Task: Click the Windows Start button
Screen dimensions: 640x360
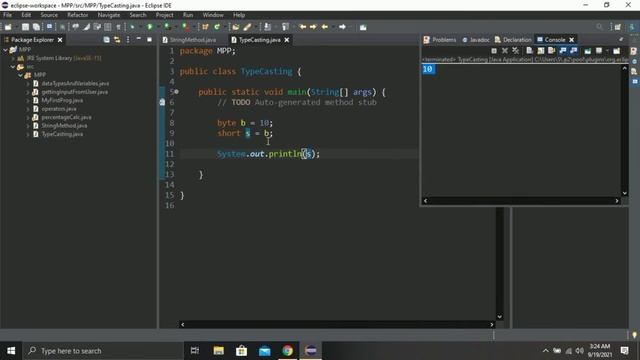Action: tap(11, 351)
